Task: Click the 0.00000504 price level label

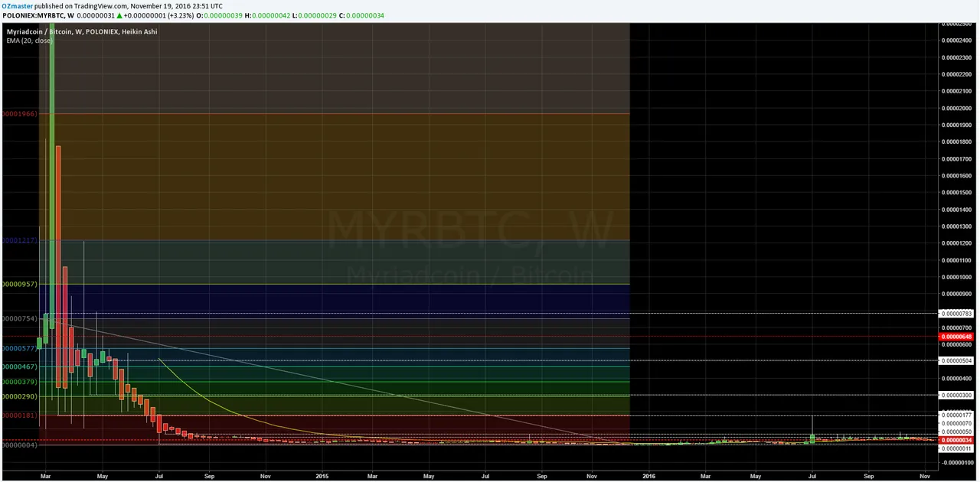Action: pos(957,360)
